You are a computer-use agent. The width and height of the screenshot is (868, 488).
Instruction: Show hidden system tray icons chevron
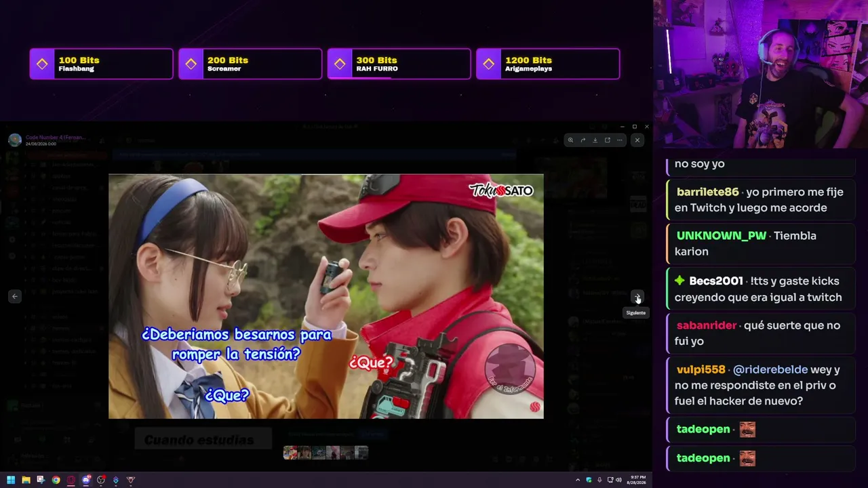578,480
